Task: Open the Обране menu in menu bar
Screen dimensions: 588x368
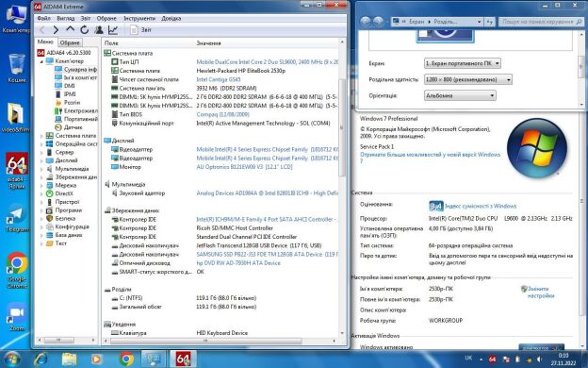Action: (106, 18)
